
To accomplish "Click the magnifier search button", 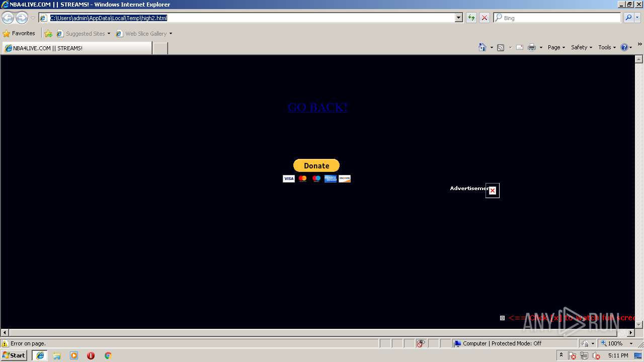I will 628,18.
